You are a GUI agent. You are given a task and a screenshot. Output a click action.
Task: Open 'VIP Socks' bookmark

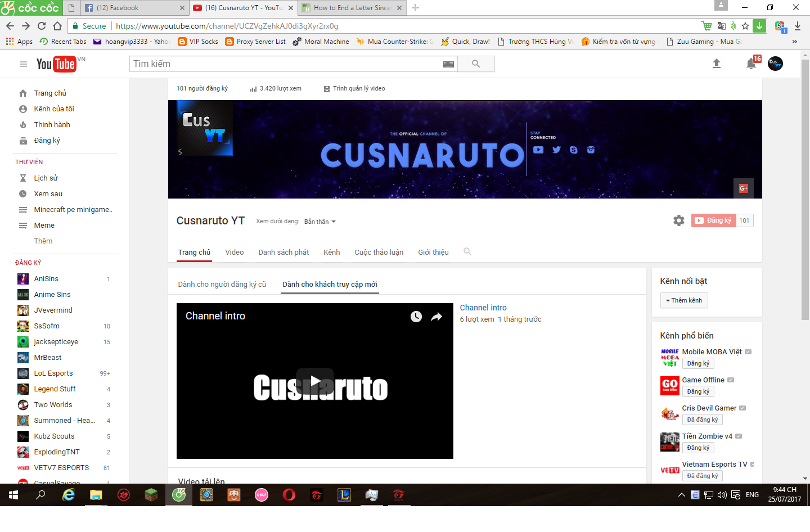tap(198, 42)
